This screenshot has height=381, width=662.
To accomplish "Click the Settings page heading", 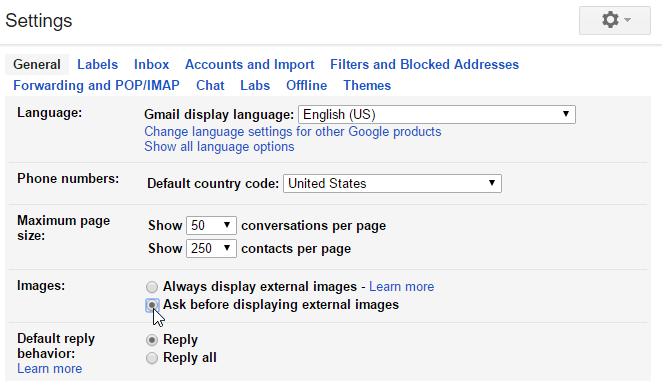I will 39,21.
